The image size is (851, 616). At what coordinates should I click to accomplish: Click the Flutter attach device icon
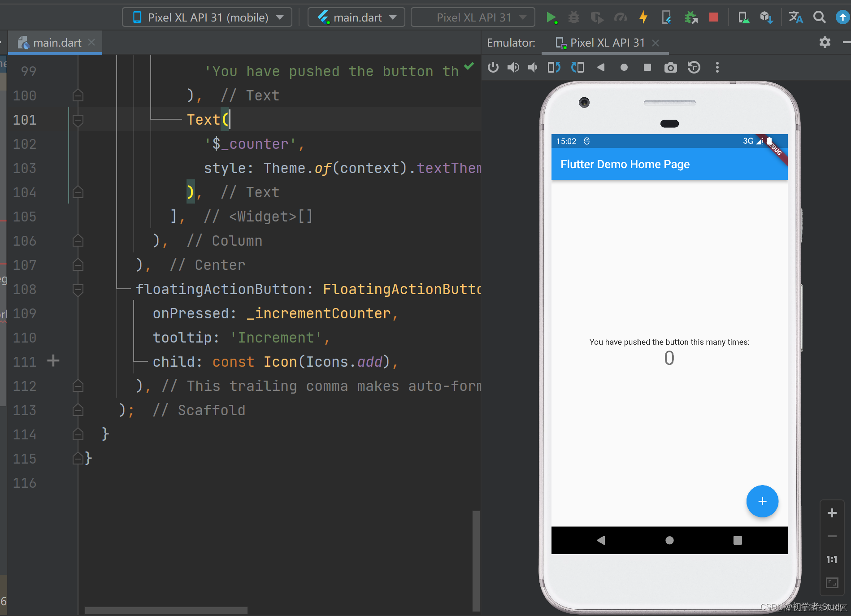pyautogui.click(x=666, y=17)
